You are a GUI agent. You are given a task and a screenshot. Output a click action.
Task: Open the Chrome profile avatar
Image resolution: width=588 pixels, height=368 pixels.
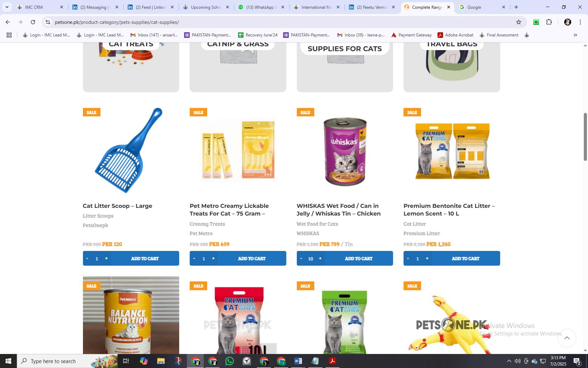(x=567, y=22)
